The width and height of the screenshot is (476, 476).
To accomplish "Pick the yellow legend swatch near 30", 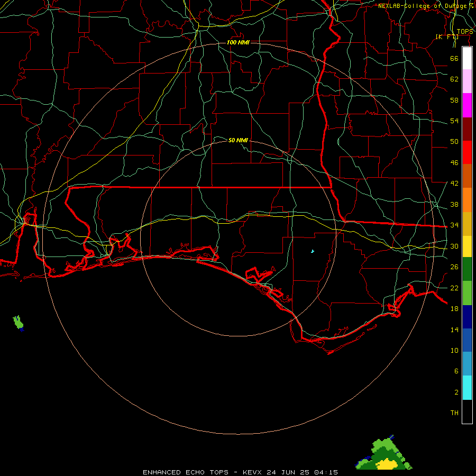I will [x=467, y=246].
